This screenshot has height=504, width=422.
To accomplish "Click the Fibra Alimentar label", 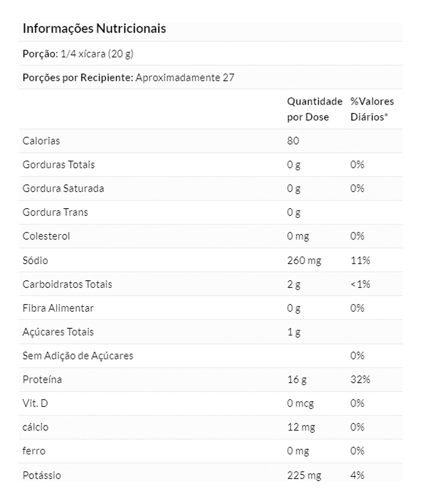I will click(58, 308).
